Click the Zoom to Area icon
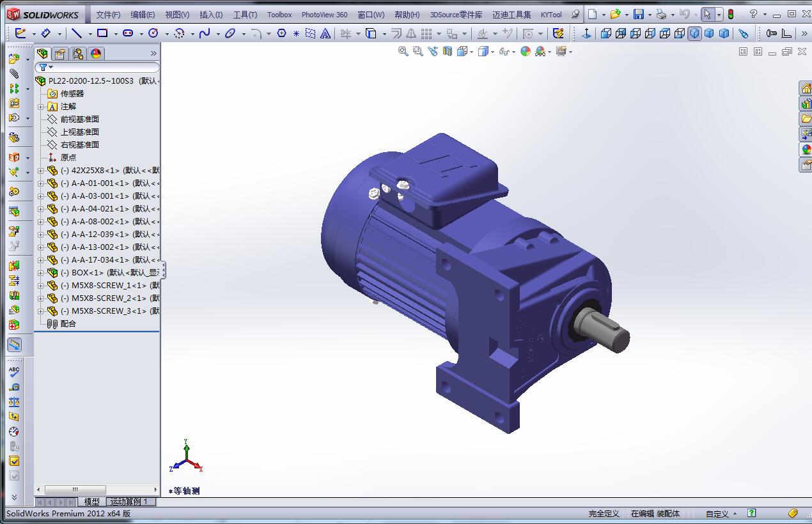812x524 pixels. 418,51
